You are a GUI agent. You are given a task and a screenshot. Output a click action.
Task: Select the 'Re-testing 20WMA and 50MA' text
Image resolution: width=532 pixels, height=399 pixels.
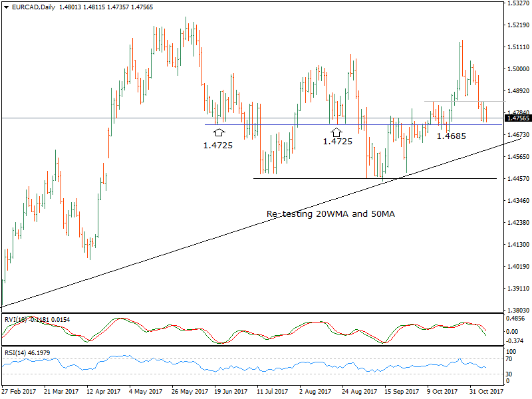point(331,213)
